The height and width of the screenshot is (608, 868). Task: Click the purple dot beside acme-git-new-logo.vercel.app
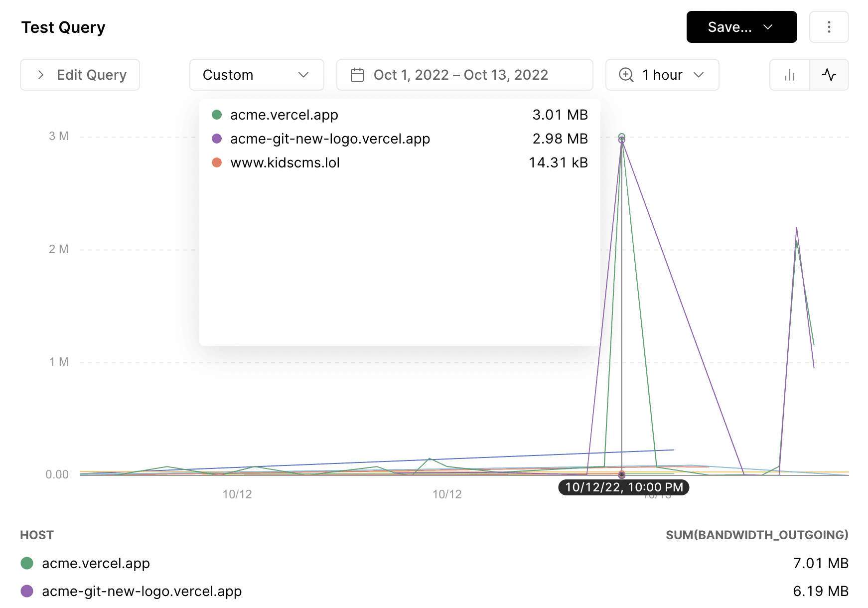click(217, 139)
